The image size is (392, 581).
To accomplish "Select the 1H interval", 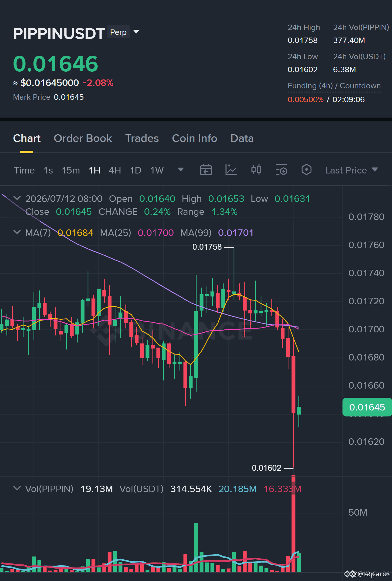I will coord(95,170).
